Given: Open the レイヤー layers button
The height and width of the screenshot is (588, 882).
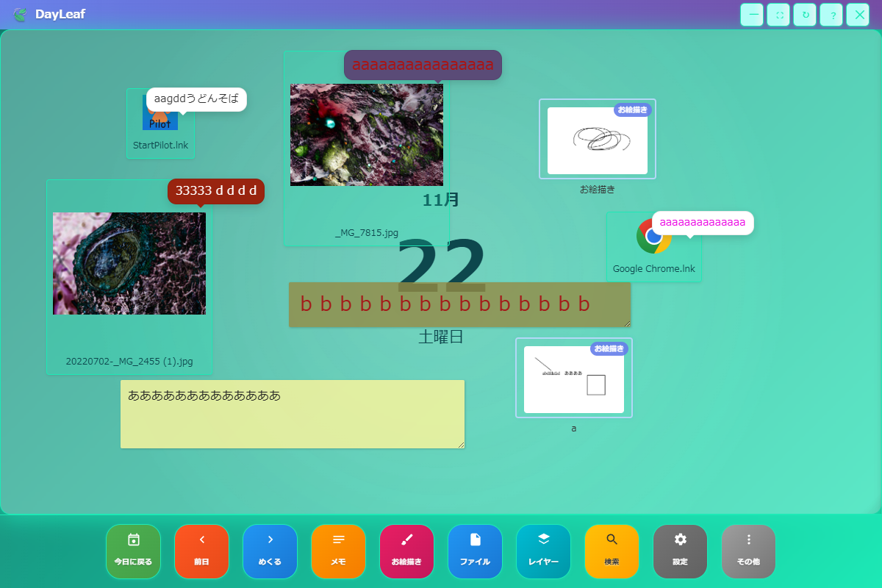Looking at the screenshot, I should 543,551.
